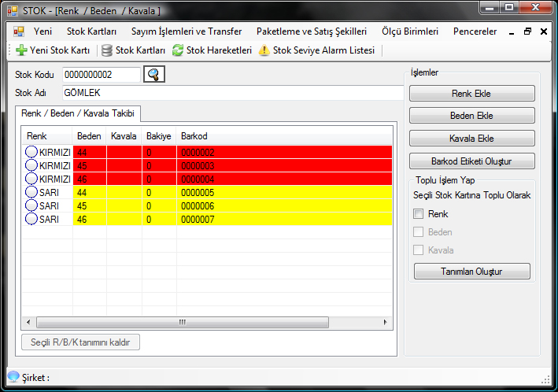The width and height of the screenshot is (558, 392).
Task: Click the Tanımları Oluştur button
Action: (x=471, y=272)
